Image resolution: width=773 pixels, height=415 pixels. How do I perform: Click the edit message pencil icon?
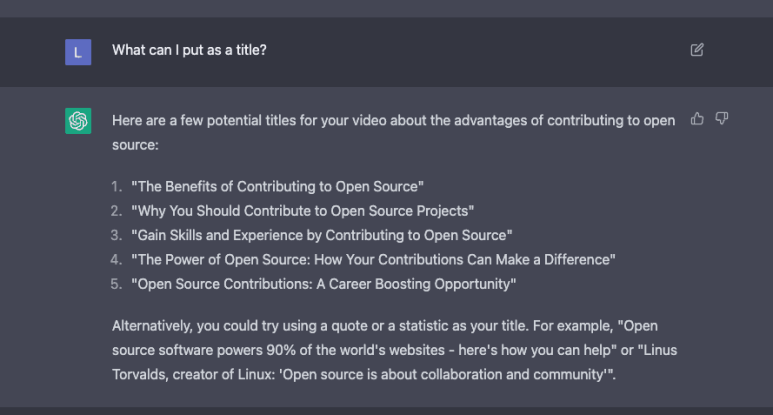pos(697,49)
